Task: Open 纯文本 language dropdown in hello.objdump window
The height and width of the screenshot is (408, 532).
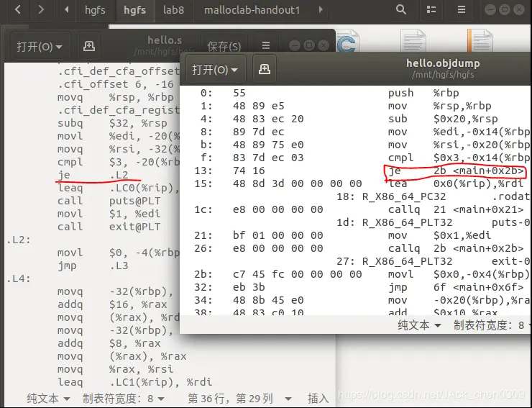Action: (x=419, y=325)
